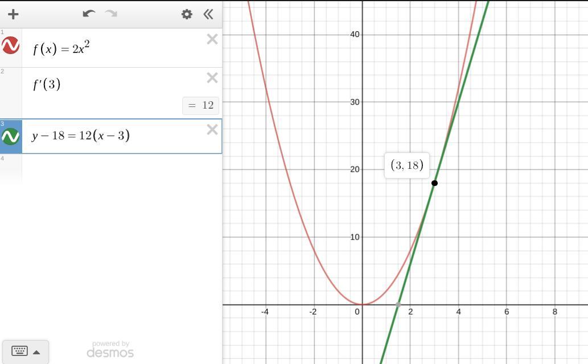
Task: Click the origin label 0
Action: 357,312
